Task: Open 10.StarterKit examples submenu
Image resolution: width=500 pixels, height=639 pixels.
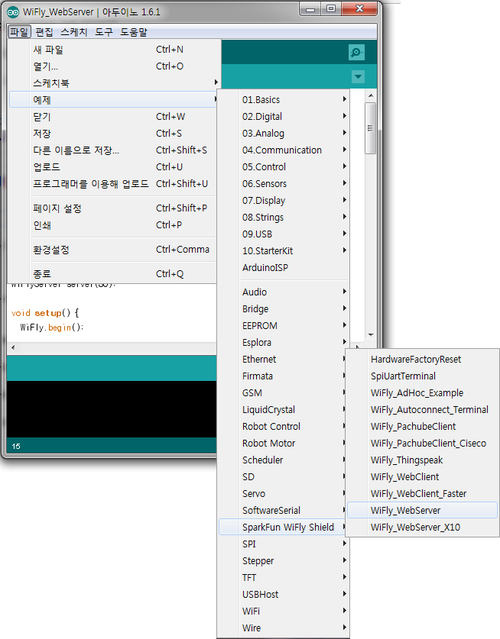Action: [284, 251]
